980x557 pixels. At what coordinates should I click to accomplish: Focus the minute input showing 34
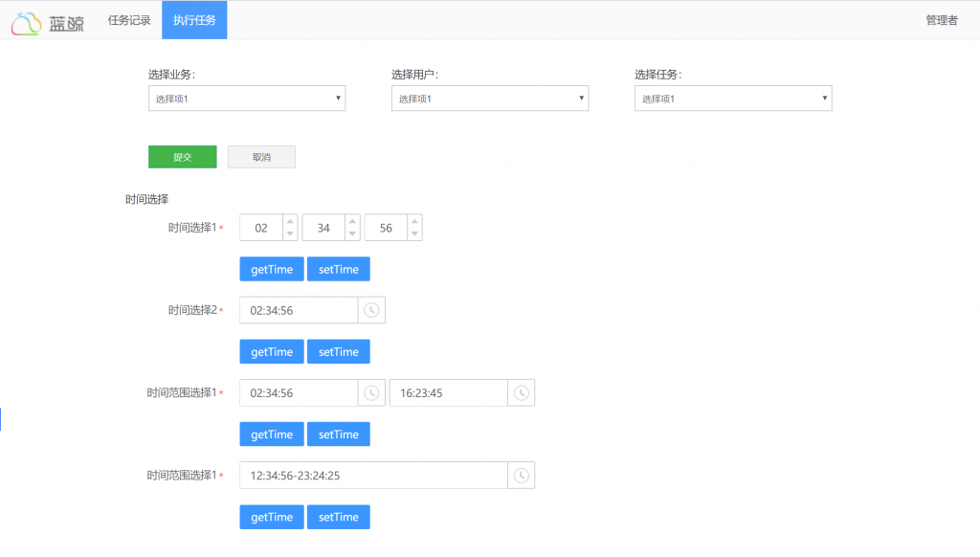323,228
